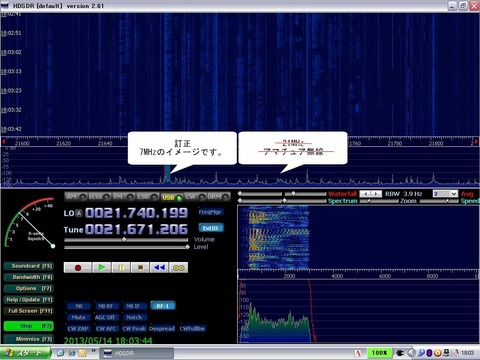Screen dimensions: 480x360
Task: Click the first quick launch icon
Action: (61, 353)
